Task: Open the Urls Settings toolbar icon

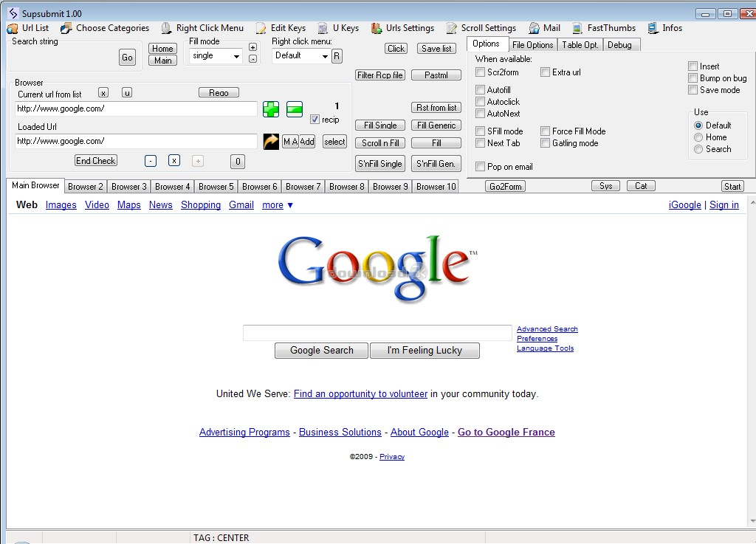Action: pyautogui.click(x=377, y=29)
